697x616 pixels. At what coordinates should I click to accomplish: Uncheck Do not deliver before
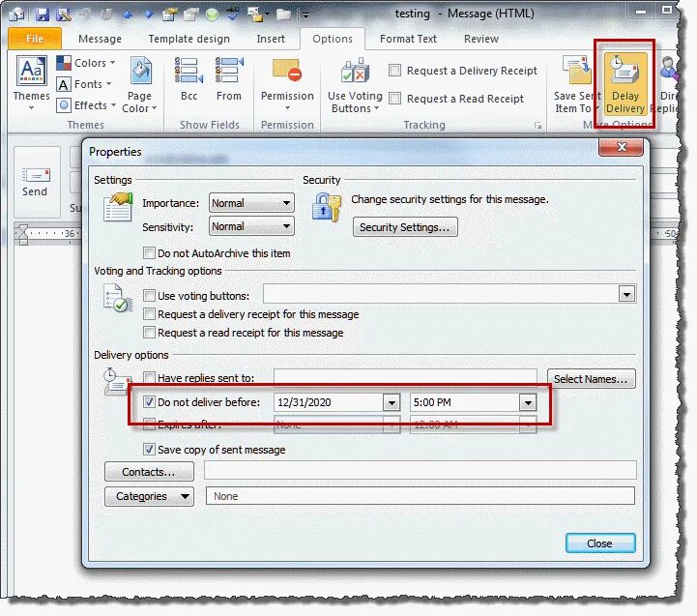tap(149, 401)
